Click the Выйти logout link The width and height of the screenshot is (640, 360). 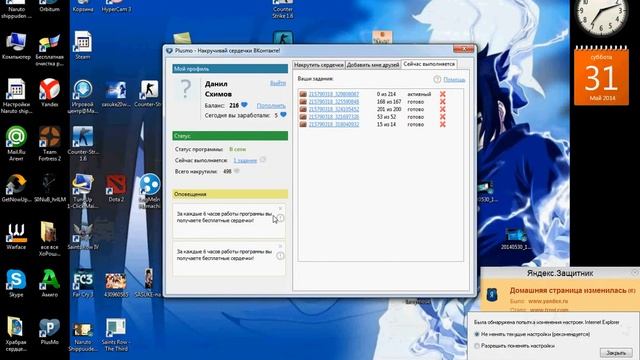pyautogui.click(x=278, y=83)
